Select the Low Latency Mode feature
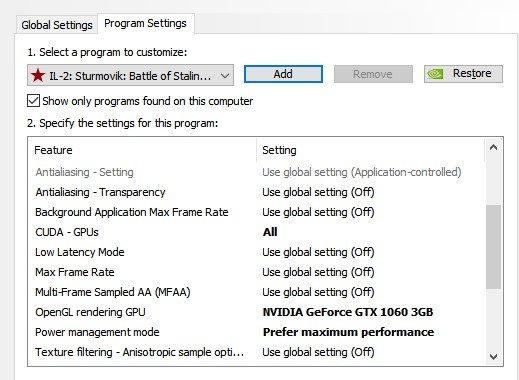The width and height of the screenshot is (519, 380). [x=80, y=252]
